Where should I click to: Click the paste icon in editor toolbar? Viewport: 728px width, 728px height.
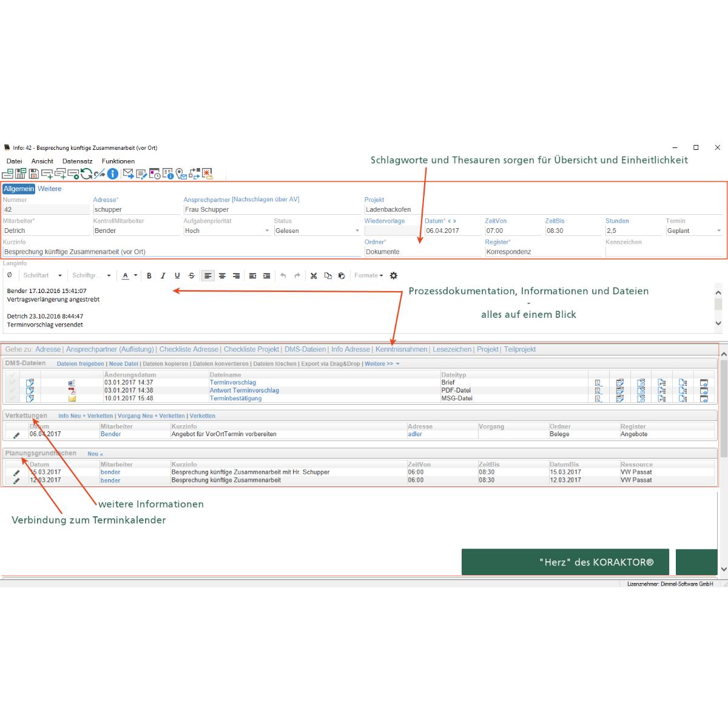342,276
